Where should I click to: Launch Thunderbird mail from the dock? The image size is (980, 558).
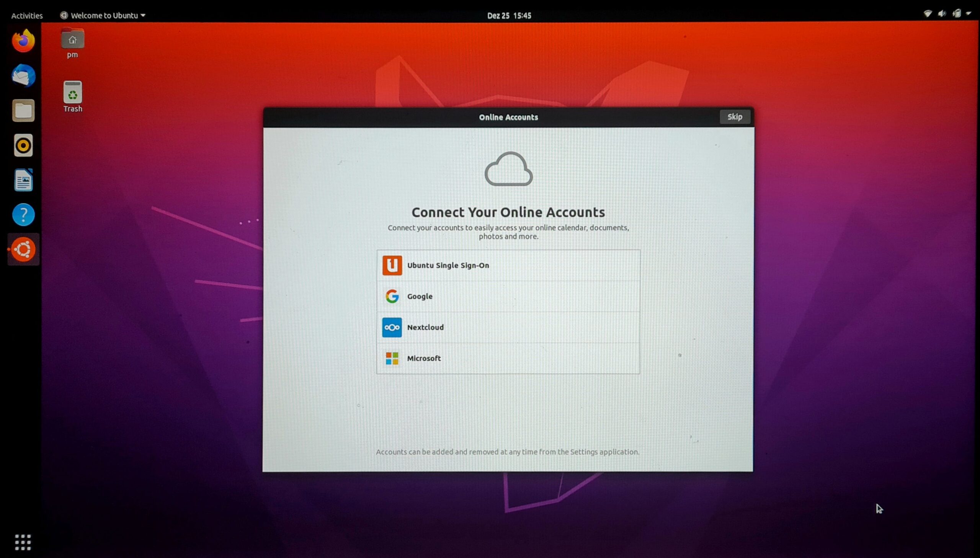click(23, 75)
